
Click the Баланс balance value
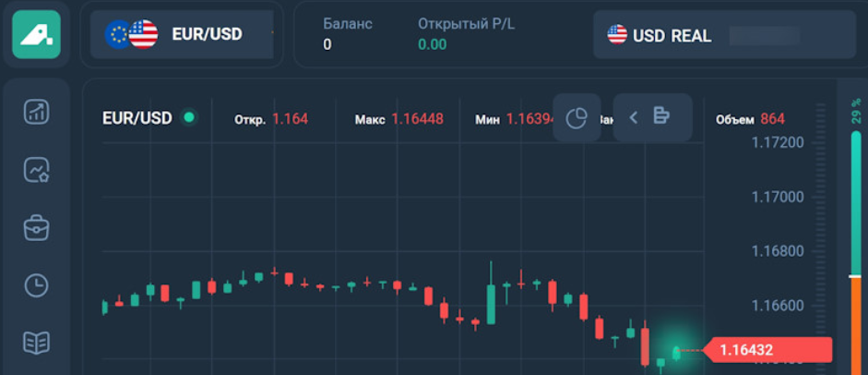tap(327, 44)
